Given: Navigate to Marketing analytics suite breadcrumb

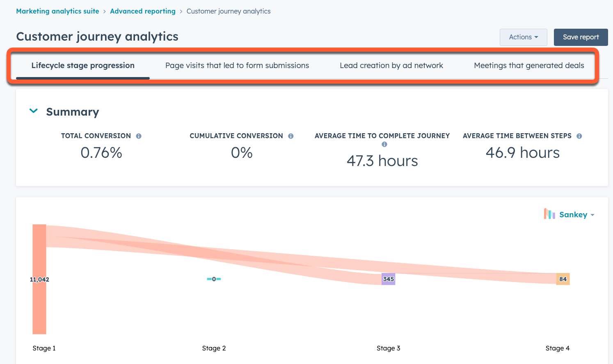Looking at the screenshot, I should [x=57, y=11].
